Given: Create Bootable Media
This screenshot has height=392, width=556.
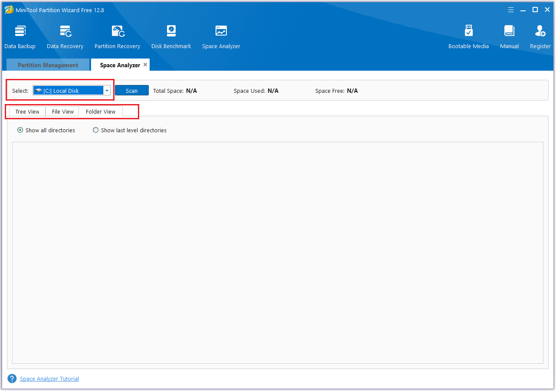Looking at the screenshot, I should [x=468, y=37].
